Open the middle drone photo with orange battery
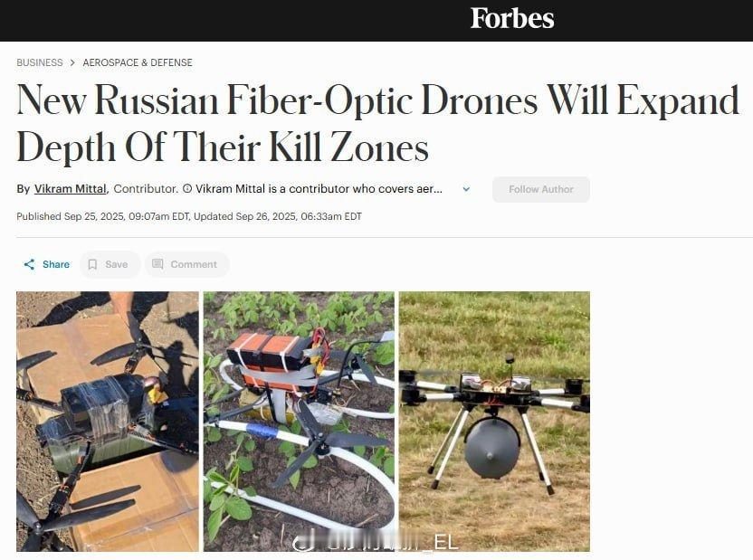This screenshot has width=753, height=560. coord(300,422)
